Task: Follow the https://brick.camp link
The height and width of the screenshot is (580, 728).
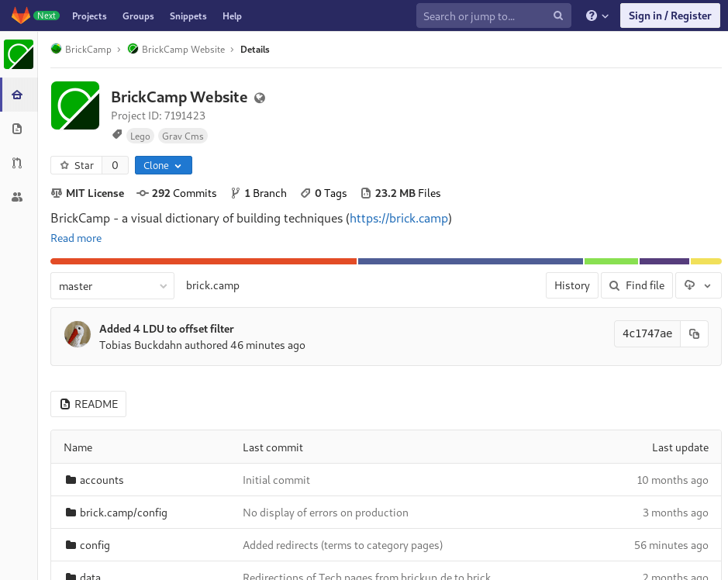Action: 399,218
